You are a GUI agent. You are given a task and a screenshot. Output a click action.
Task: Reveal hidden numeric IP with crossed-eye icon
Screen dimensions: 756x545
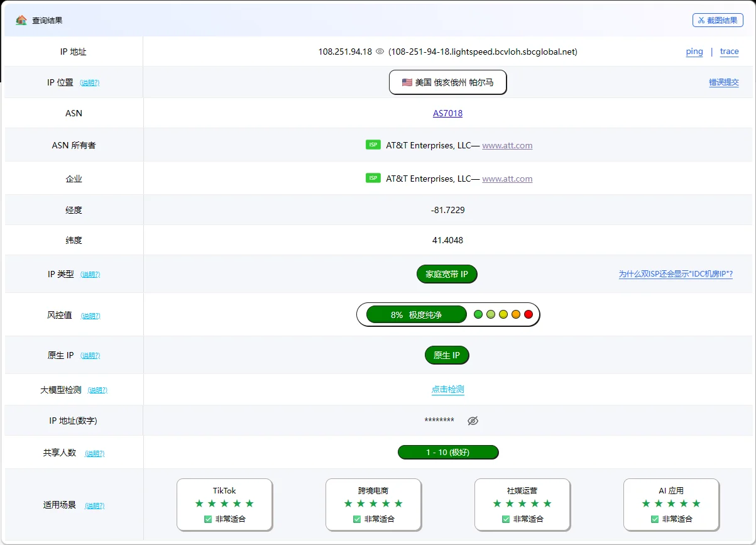pos(473,421)
